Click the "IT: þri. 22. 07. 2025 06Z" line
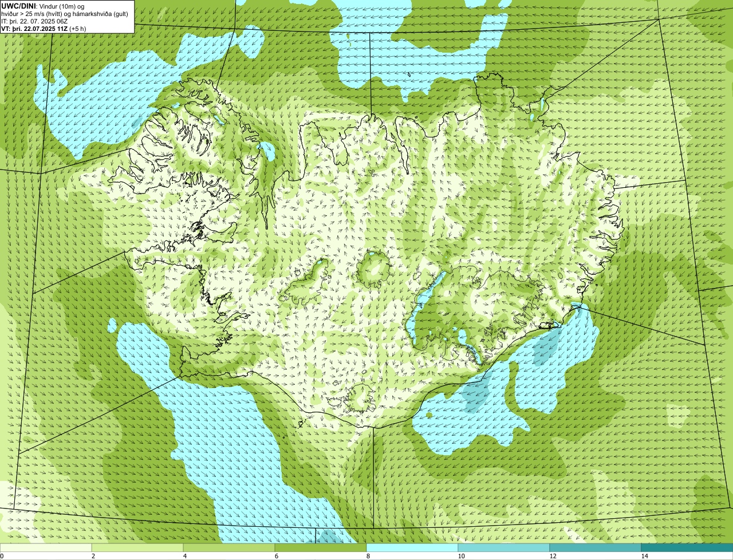The height and width of the screenshot is (560, 733). (x=34, y=21)
